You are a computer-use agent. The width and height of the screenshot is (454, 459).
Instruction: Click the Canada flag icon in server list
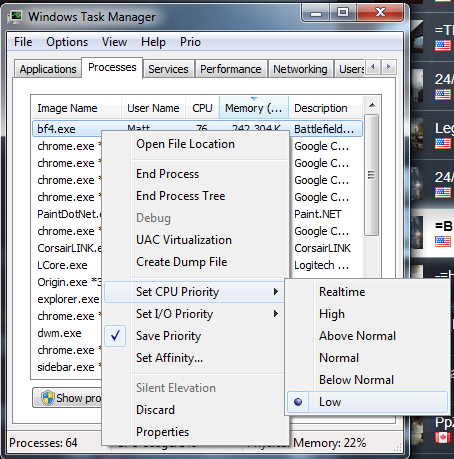coord(443,438)
